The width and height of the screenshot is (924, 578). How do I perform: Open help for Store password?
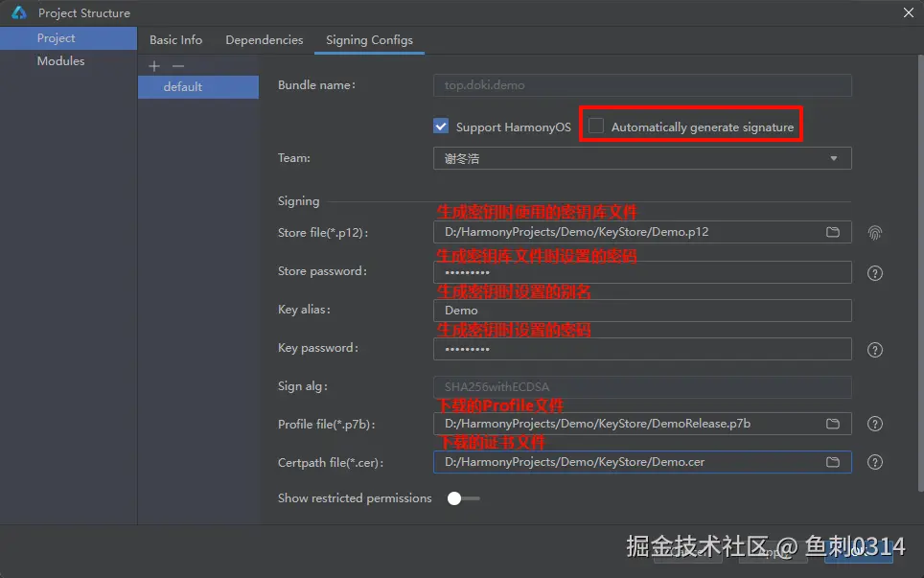point(875,273)
